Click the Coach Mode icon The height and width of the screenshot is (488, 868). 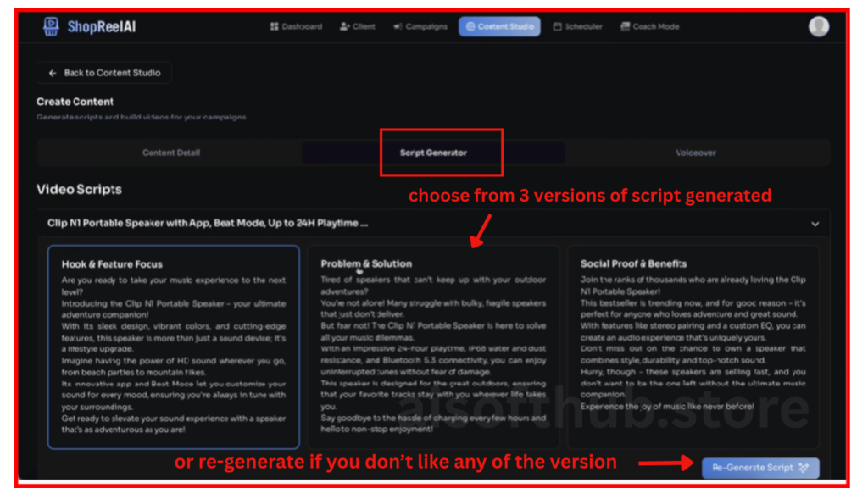tap(625, 27)
